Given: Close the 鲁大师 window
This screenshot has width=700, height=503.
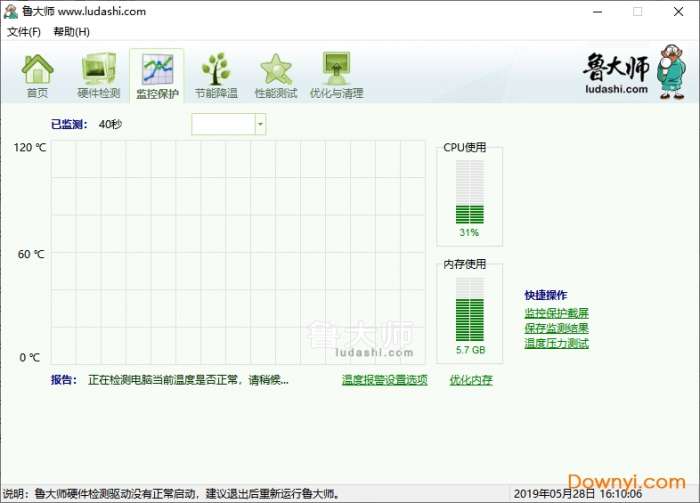Looking at the screenshot, I should tap(678, 12).
